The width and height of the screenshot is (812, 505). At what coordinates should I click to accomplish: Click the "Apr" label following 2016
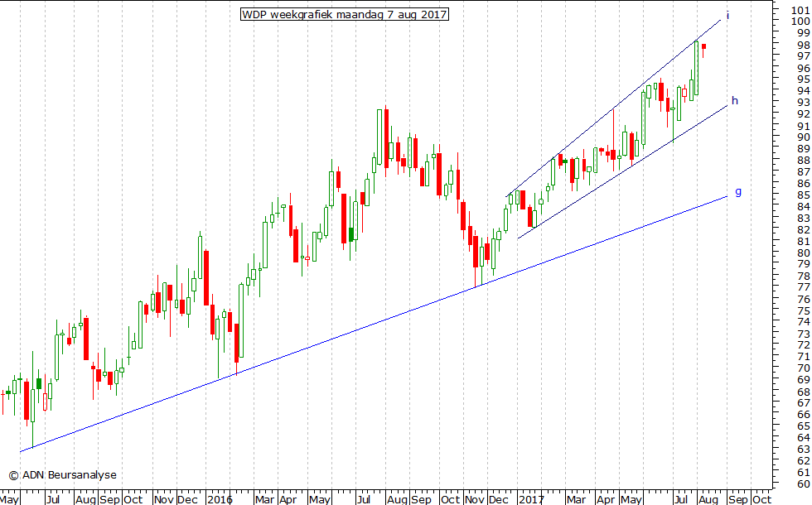coord(288,499)
